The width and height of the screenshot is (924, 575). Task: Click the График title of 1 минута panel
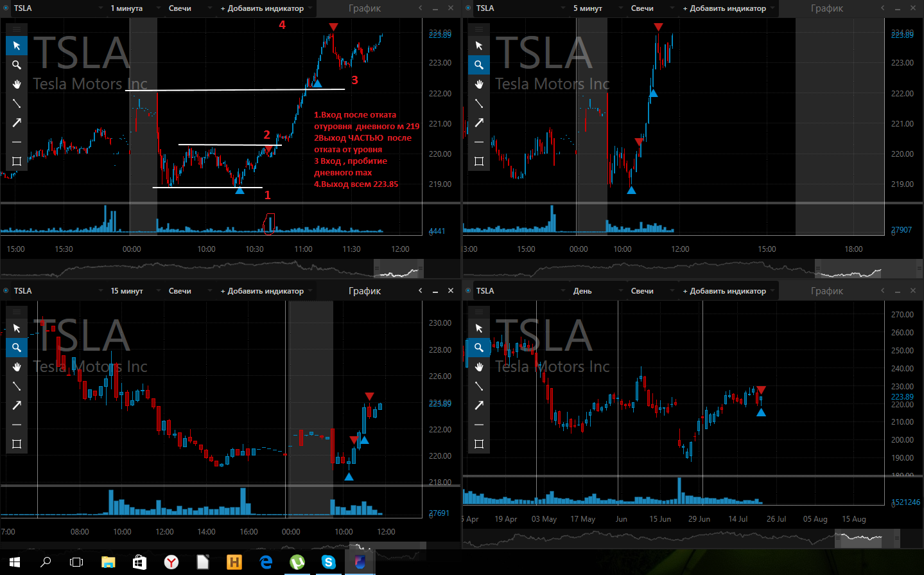point(365,8)
